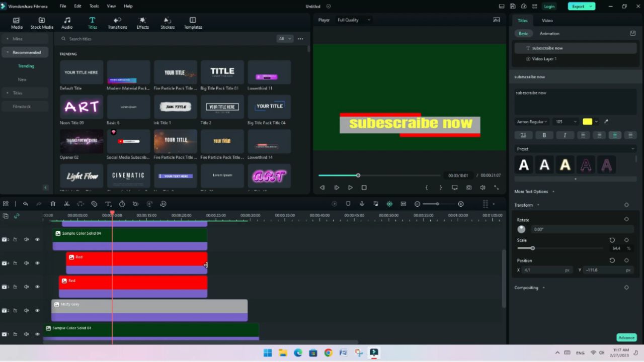Screen dimensions: 644x362
Task: Open the Tools menu
Action: 94,6
